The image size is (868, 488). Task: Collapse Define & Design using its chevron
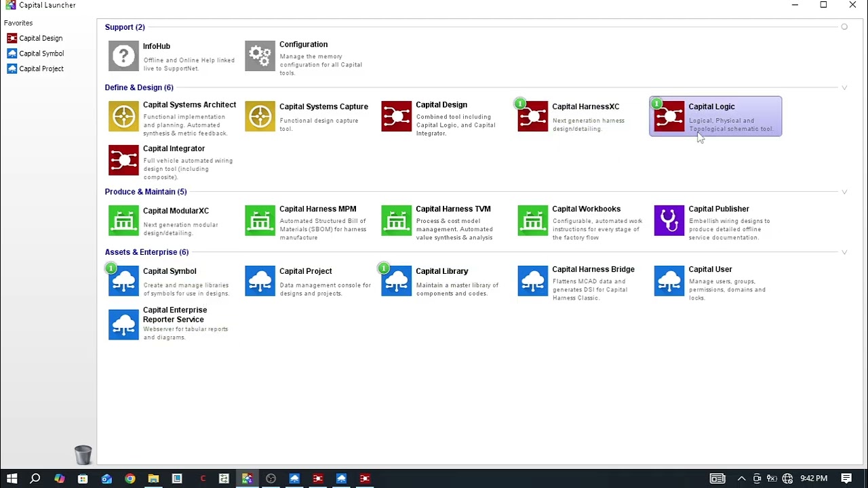point(844,87)
